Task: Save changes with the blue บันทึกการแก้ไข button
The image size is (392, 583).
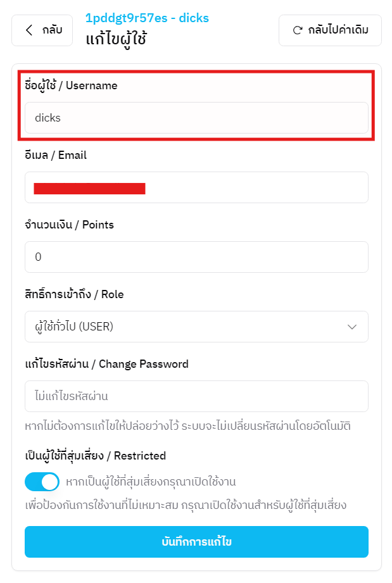Action: coord(196,542)
